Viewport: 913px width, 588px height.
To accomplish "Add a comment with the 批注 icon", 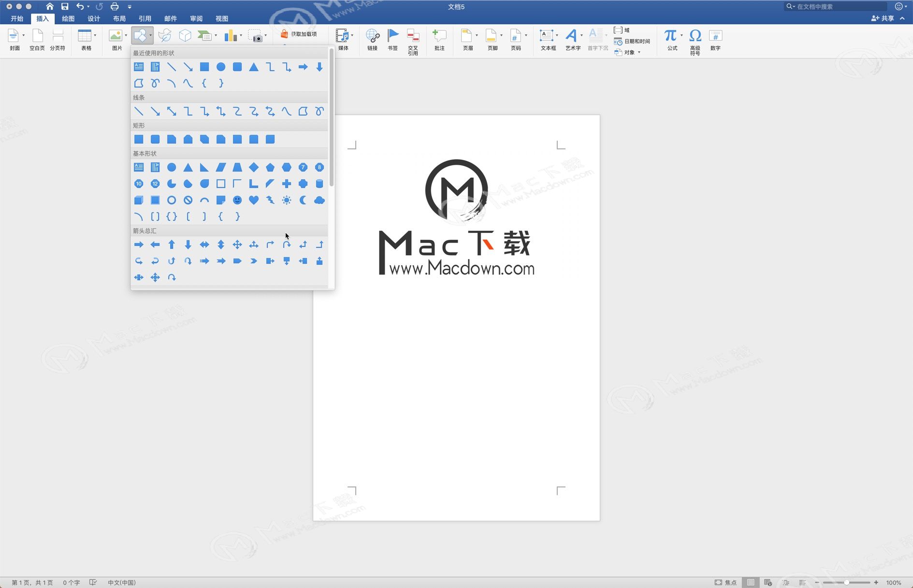I will tap(439, 40).
